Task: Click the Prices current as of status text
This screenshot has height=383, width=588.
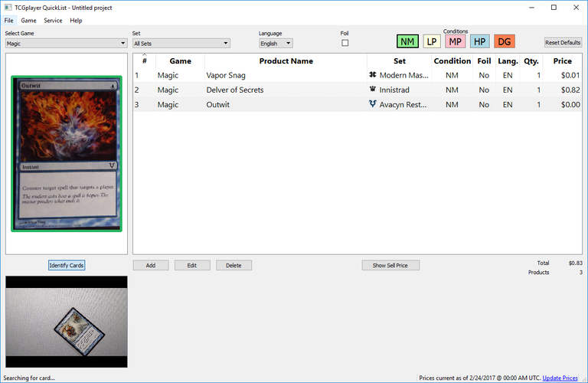Action: tap(479, 378)
